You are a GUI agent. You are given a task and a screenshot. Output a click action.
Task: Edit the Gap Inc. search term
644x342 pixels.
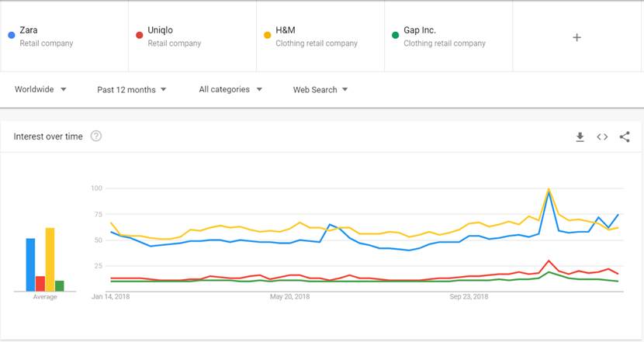coord(420,30)
